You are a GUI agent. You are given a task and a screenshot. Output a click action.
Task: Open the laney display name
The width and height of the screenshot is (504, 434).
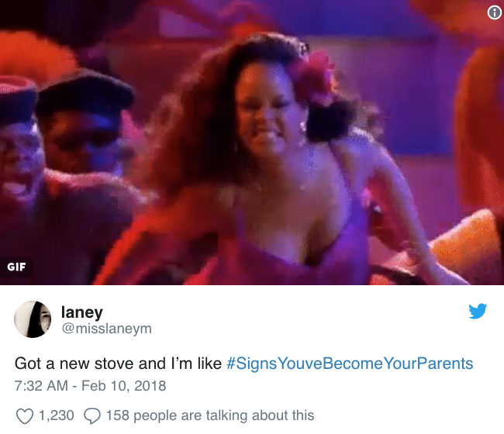coord(82,312)
